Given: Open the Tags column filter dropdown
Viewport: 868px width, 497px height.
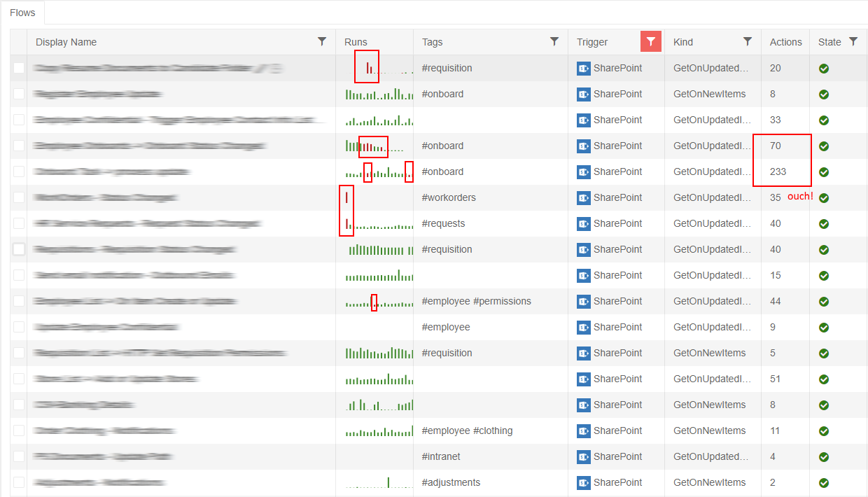Looking at the screenshot, I should (x=554, y=42).
